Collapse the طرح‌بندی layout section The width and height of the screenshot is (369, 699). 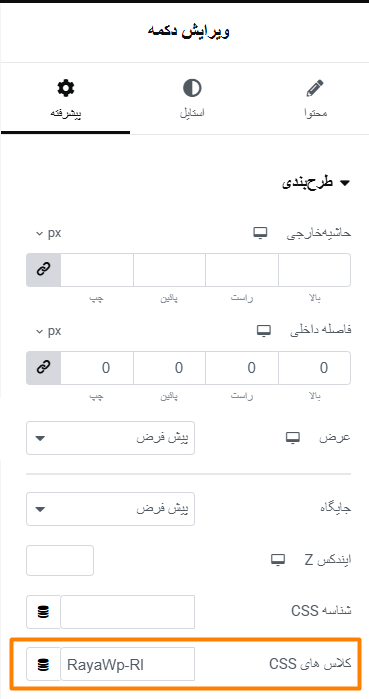point(316,183)
